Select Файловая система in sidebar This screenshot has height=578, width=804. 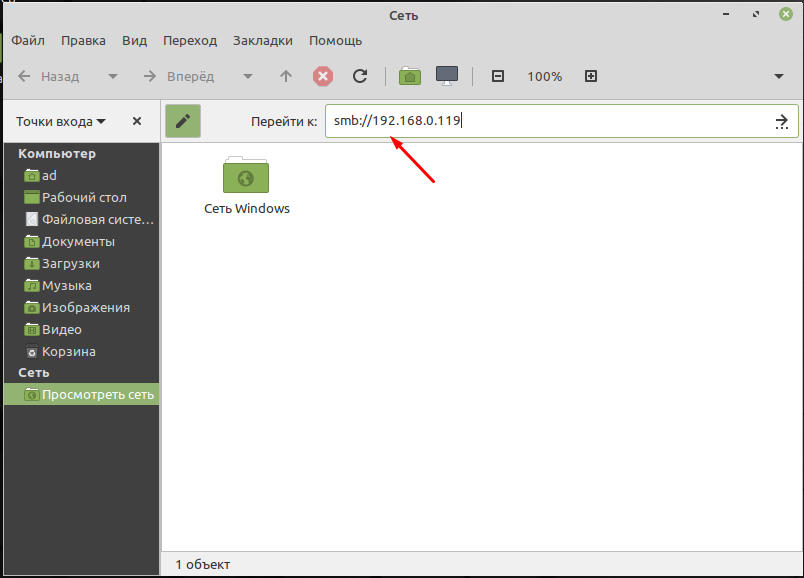coord(82,220)
